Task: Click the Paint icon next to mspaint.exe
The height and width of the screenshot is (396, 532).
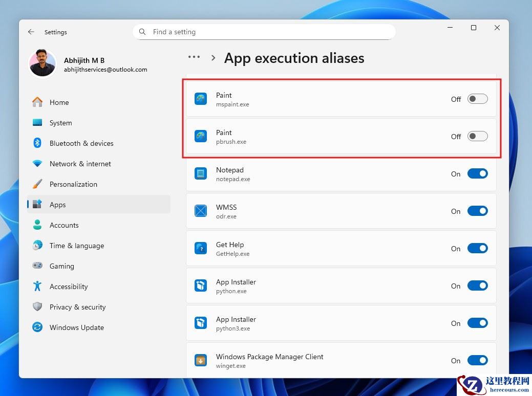Action: point(201,99)
